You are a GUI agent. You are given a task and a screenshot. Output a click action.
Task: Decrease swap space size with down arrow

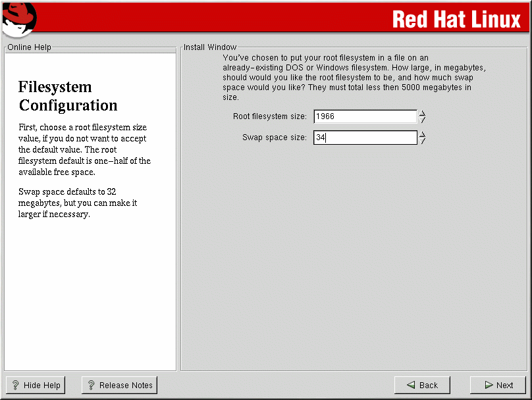423,141
